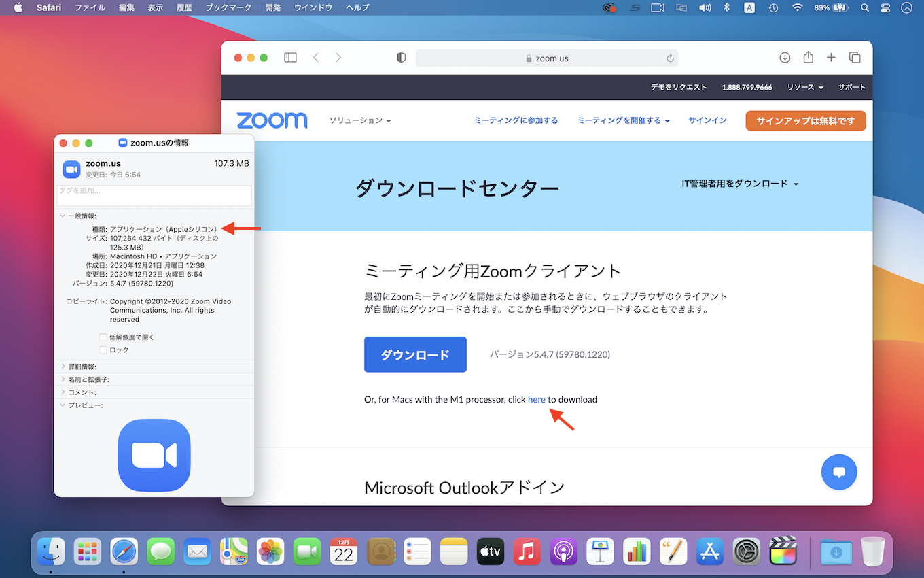
Task: Expand the 名前と拡張子 section
Action: click(63, 379)
